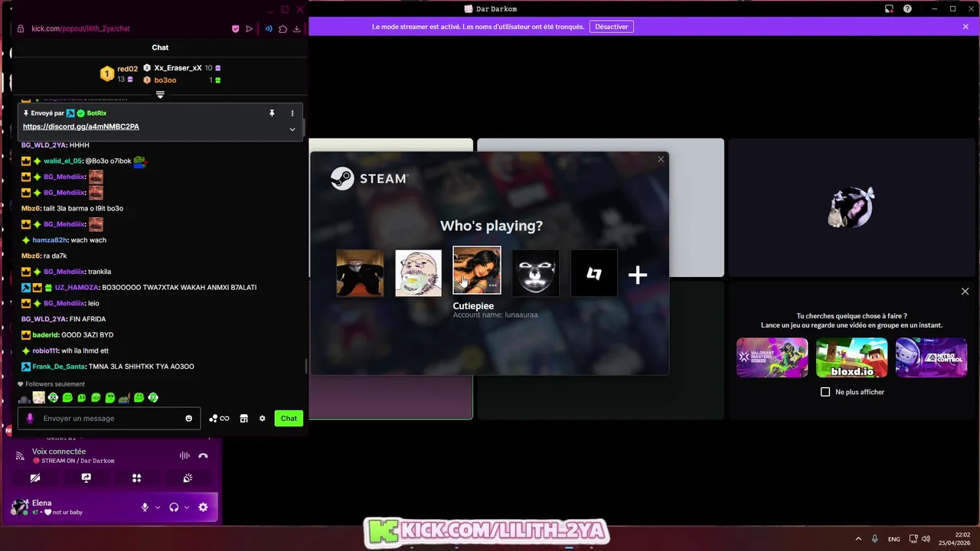Click username Frank_De_Santa in chat
This screenshot has height=551, width=980.
59,367
